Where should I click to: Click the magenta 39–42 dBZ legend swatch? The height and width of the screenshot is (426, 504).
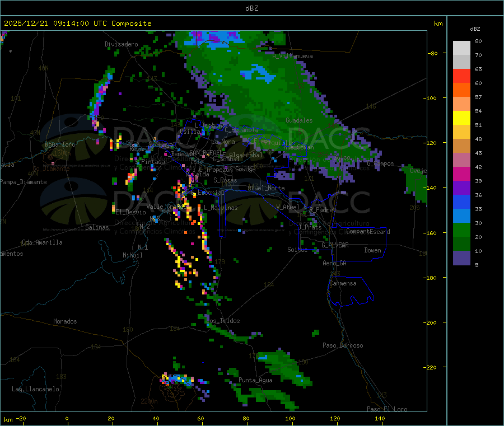[x=461, y=174]
